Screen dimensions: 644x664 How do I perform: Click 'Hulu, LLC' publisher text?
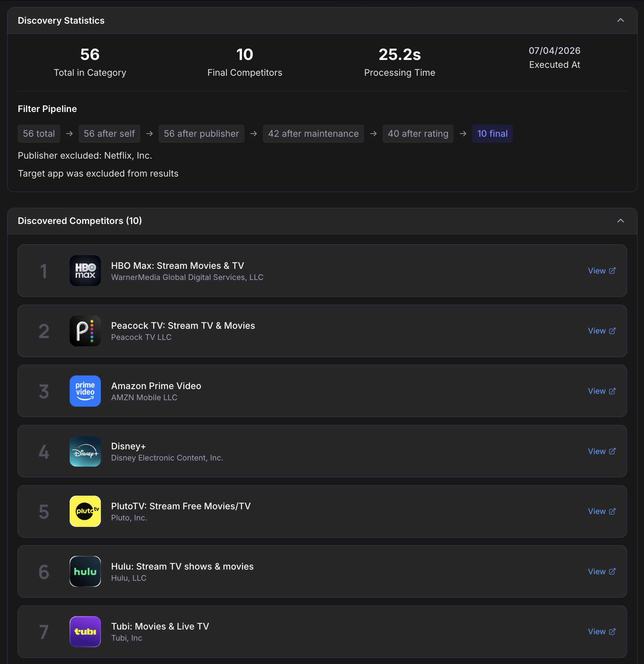click(129, 578)
